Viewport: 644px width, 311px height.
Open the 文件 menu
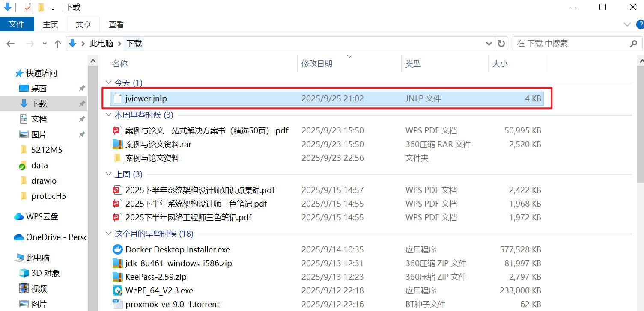point(17,24)
